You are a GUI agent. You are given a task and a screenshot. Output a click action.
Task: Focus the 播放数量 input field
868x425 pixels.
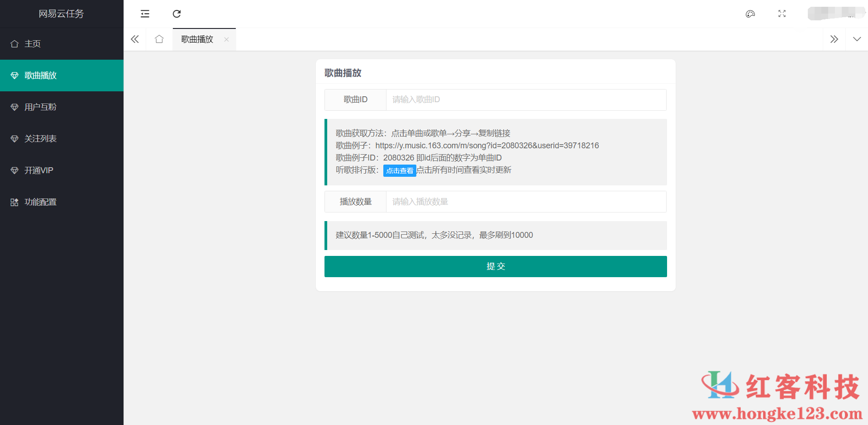pos(525,202)
